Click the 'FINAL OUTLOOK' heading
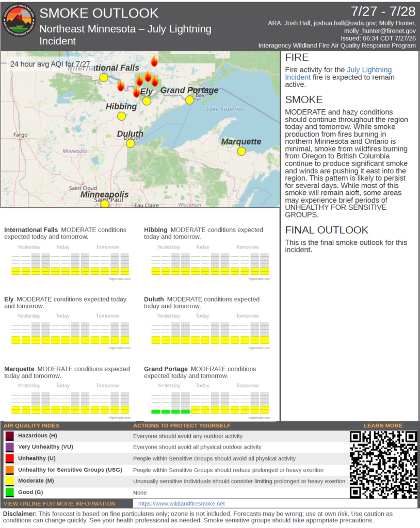 327,230
